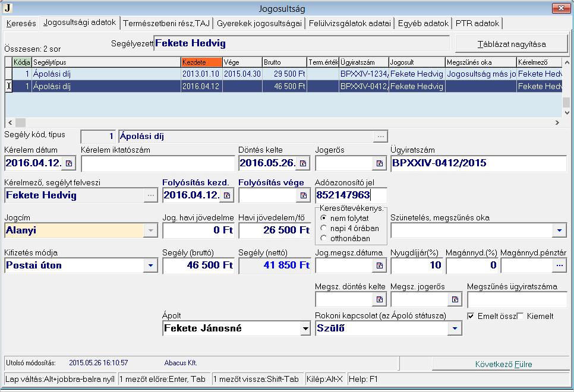This screenshot has height=392, width=574.
Task: Expand Ápolt dropdown showing Fekete Jánosné
Action: coord(305,328)
